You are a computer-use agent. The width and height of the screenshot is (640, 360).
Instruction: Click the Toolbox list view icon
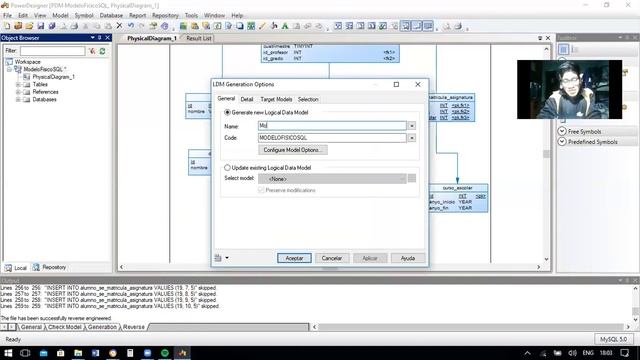point(575,49)
